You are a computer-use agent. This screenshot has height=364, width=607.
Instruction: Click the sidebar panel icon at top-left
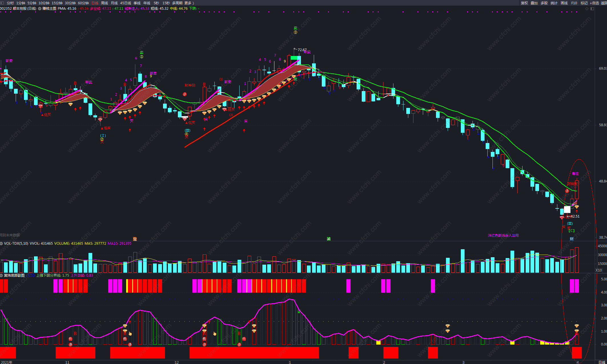[x=2, y=3]
